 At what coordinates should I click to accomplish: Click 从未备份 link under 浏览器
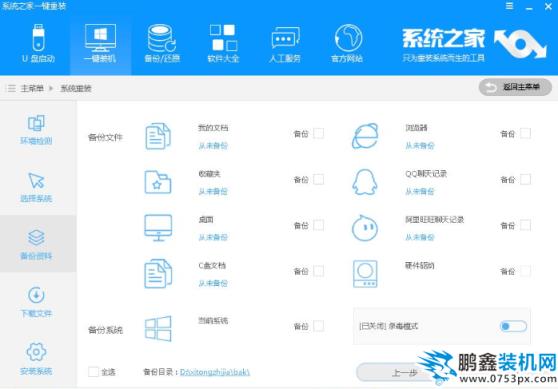420,146
